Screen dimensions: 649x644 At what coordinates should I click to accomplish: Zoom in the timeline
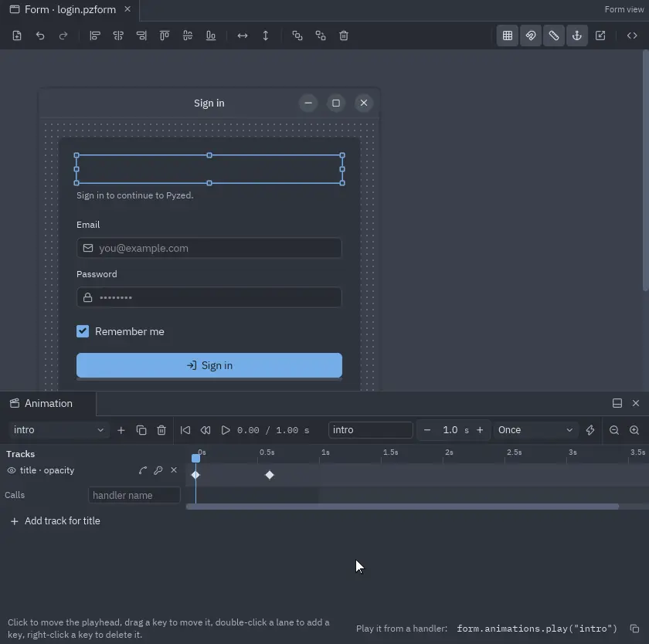[x=634, y=430]
